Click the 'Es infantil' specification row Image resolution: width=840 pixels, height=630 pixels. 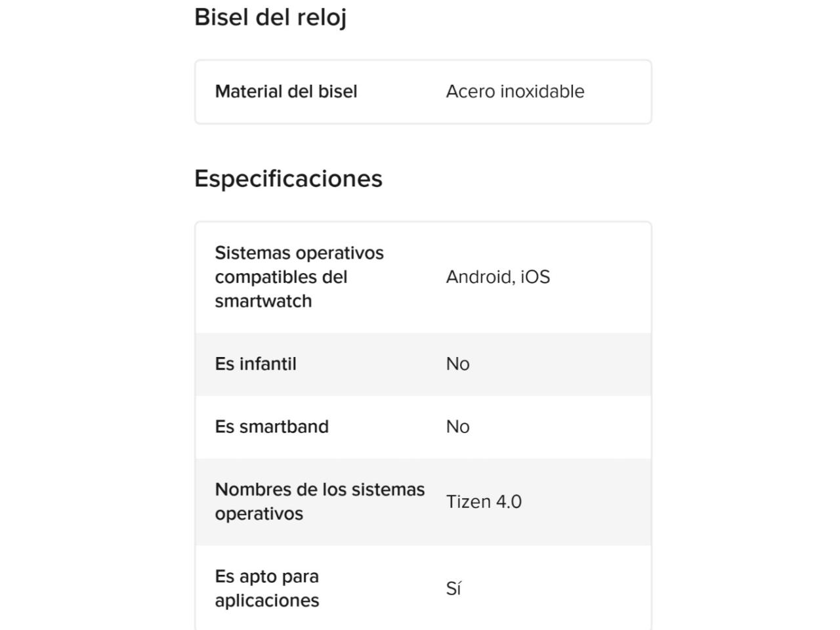423,364
